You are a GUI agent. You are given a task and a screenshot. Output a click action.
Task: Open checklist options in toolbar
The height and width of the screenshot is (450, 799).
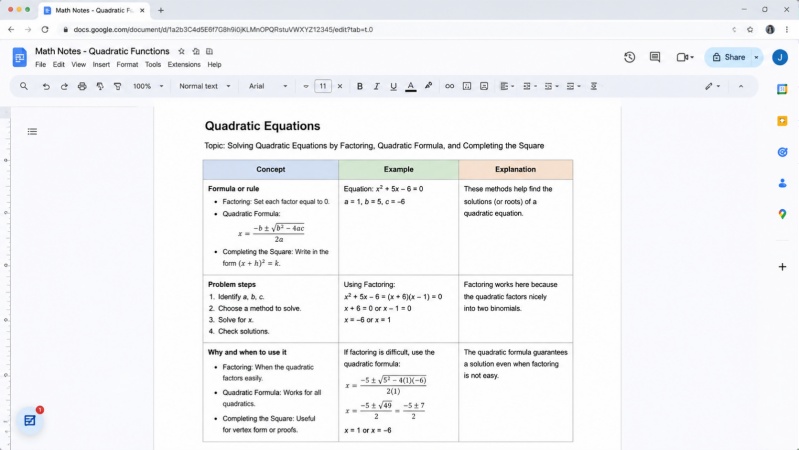click(551, 86)
